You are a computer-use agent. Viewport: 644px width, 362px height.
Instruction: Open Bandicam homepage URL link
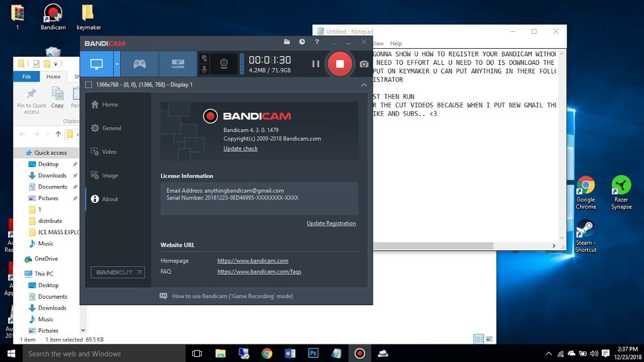point(253,261)
